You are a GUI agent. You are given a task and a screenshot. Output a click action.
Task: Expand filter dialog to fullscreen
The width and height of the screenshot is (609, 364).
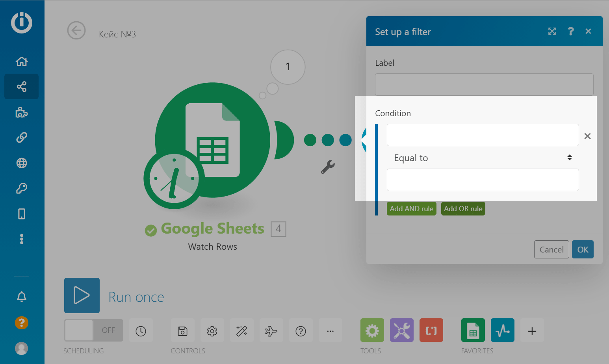click(x=552, y=32)
